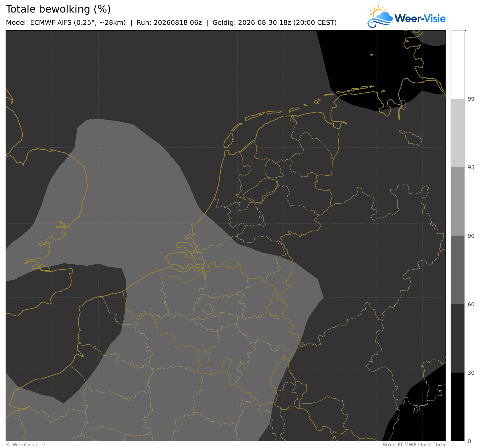Open the © Weer-visie.nl copyright link
The height and width of the screenshot is (448, 486).
(x=26, y=445)
